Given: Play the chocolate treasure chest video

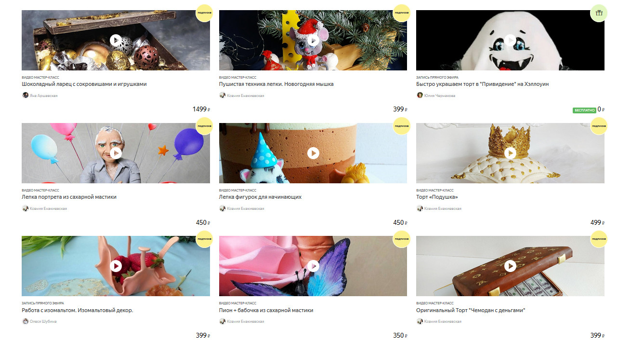Looking at the screenshot, I should (x=116, y=40).
